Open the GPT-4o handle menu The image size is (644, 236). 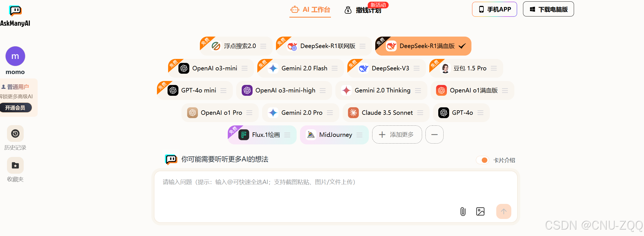480,113
